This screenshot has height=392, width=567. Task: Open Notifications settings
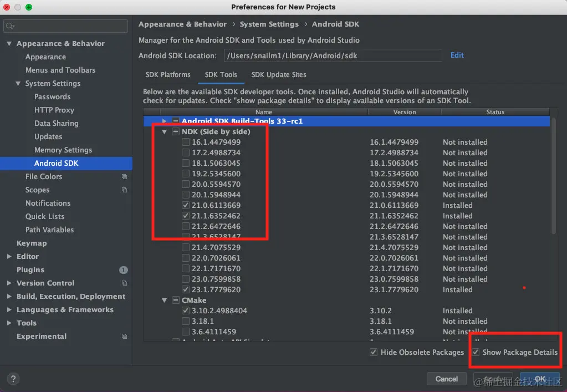click(x=48, y=203)
